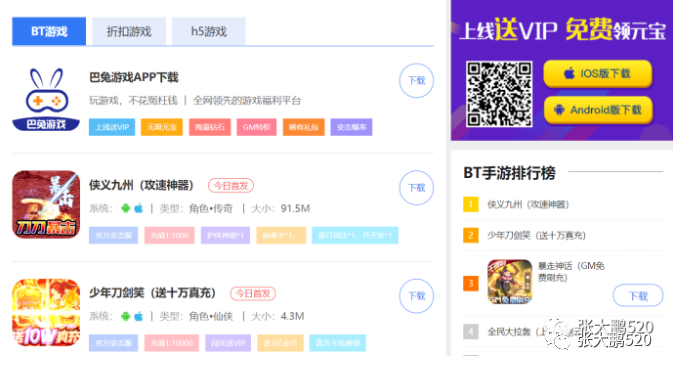Click the QR code image
Screen dimensions: 673x369
pyautogui.click(x=499, y=94)
